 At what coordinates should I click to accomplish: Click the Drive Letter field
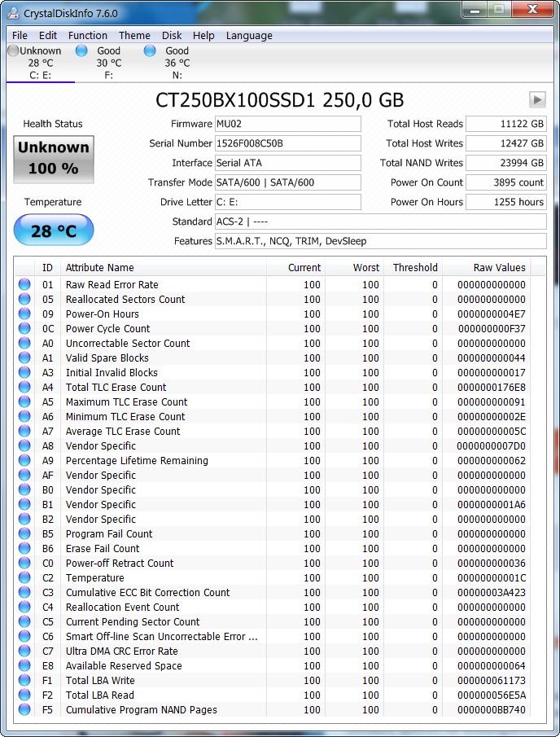(x=288, y=202)
